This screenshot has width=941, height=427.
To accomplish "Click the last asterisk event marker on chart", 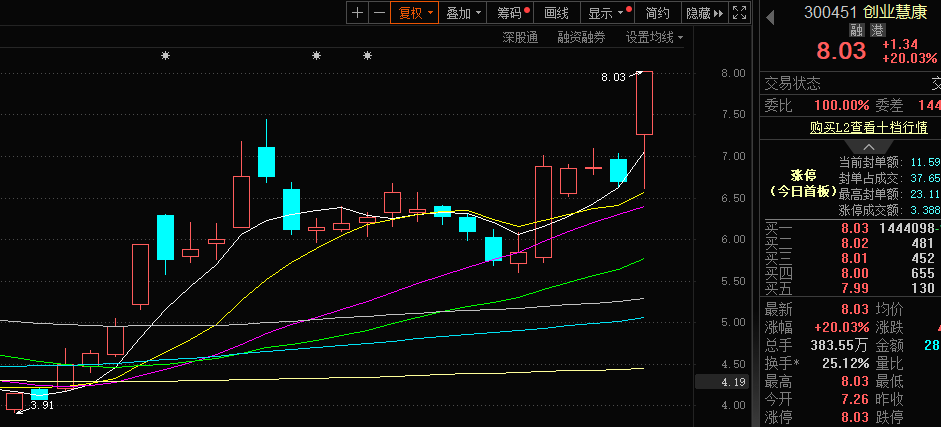I will [367, 57].
